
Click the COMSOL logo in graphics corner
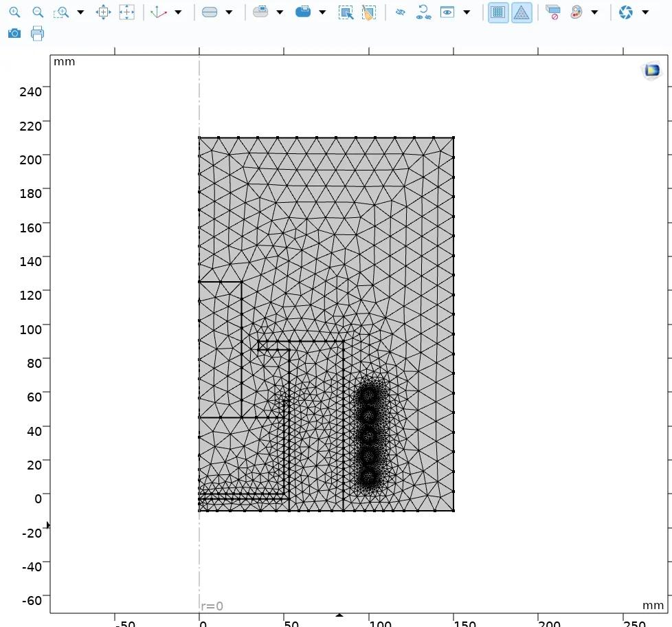[x=652, y=69]
